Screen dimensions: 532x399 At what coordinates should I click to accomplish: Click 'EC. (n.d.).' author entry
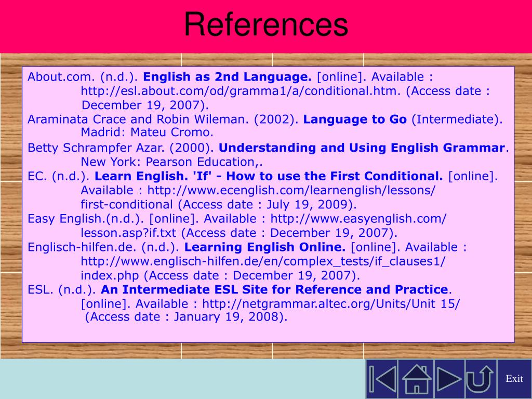coord(59,176)
